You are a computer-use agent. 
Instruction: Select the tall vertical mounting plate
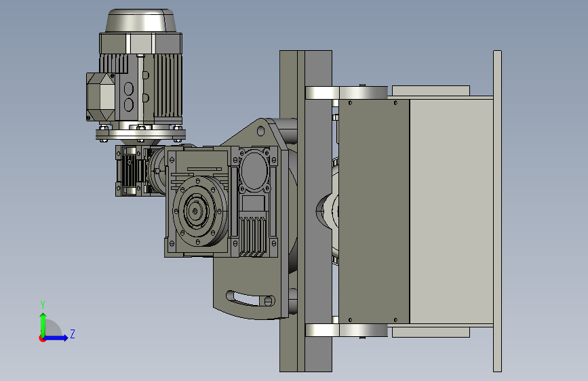[x=306, y=211]
